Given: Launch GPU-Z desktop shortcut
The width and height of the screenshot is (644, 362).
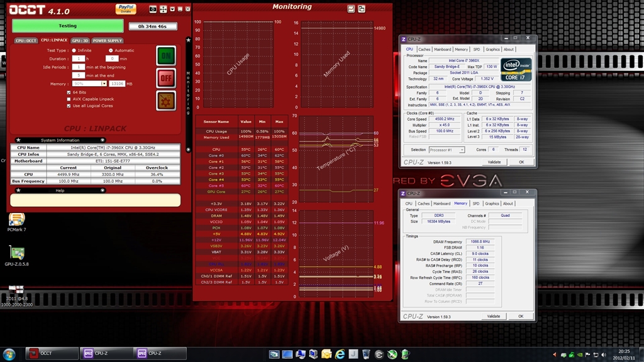Looking at the screenshot, I should tap(16, 255).
